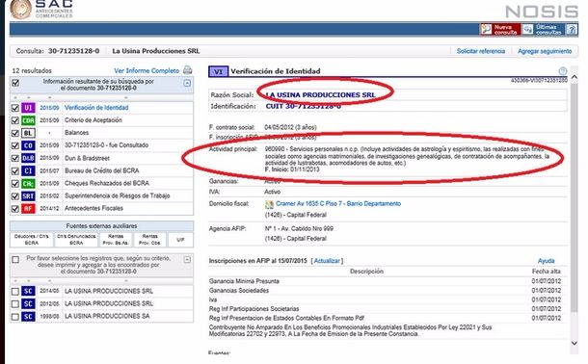This screenshot has width=588, height=364.
Task: Uncheck the Balances row checkbox
Action: 15,133
